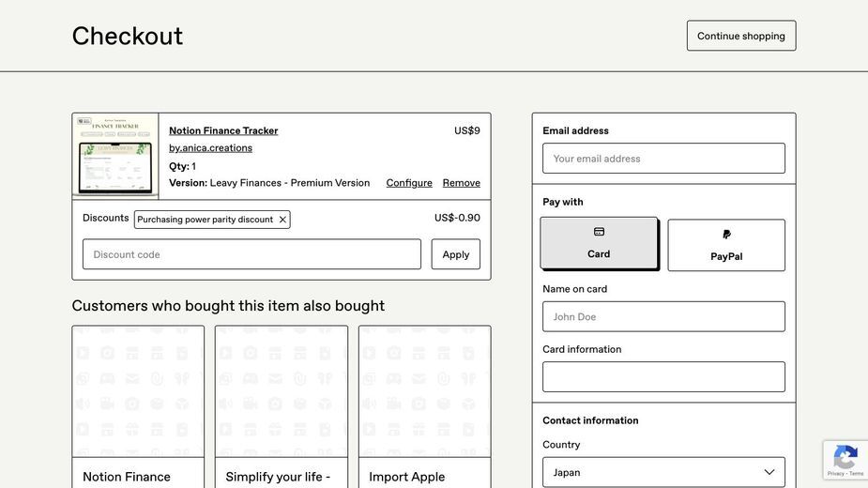This screenshot has width=868, height=488.
Task: Configure the Leavy Finances version
Action: click(409, 183)
